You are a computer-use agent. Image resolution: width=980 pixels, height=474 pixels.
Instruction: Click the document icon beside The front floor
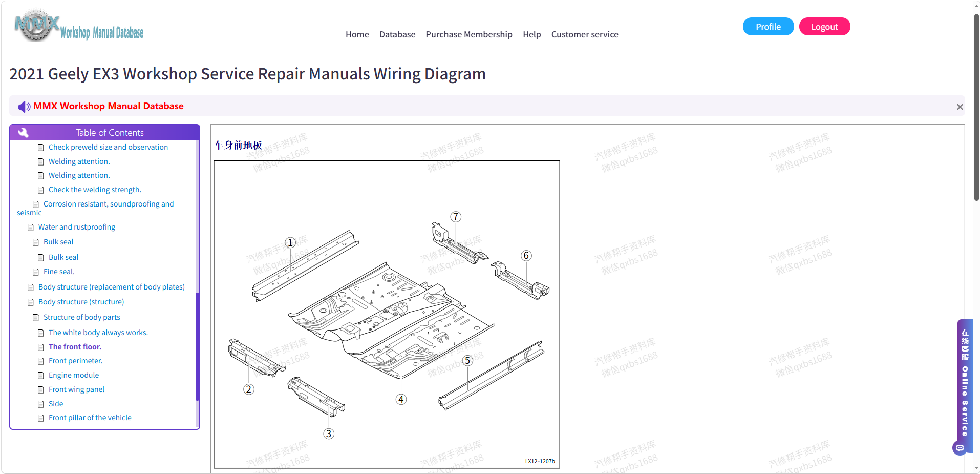coord(41,347)
